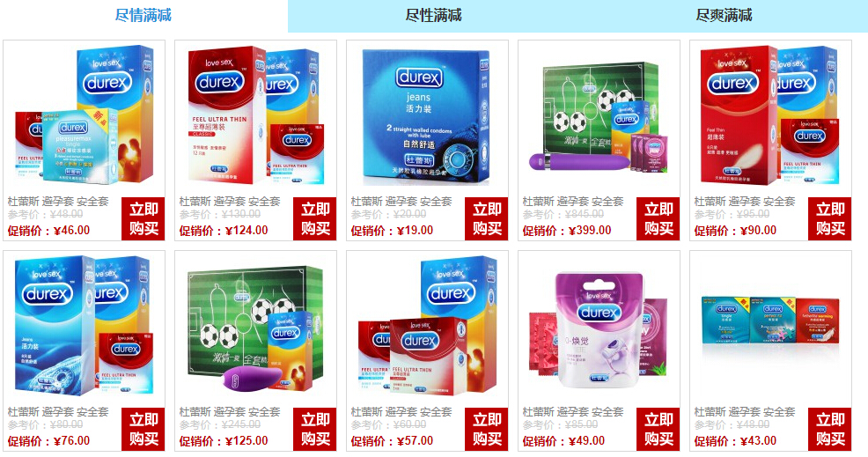Open the blue durex jeans product image
868x457 pixels.
[427, 116]
